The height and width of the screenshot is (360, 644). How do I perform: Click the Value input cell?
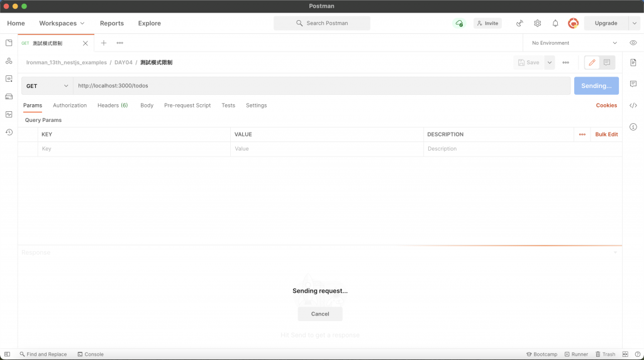point(327,149)
